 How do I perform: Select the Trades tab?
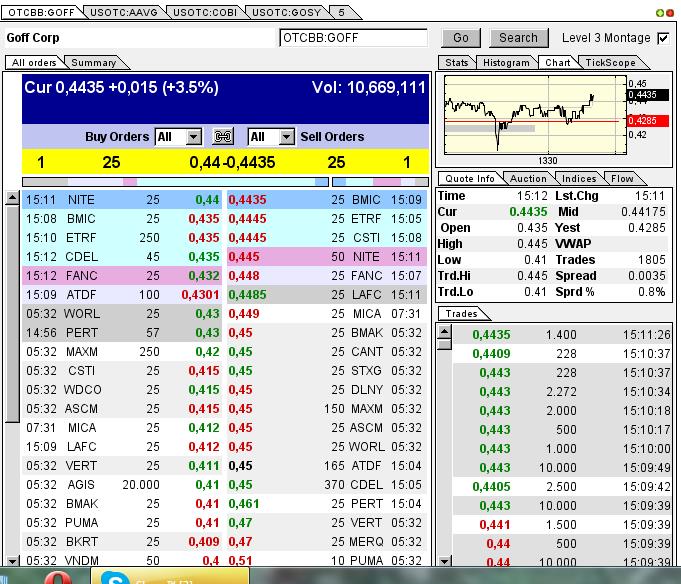tap(461, 313)
